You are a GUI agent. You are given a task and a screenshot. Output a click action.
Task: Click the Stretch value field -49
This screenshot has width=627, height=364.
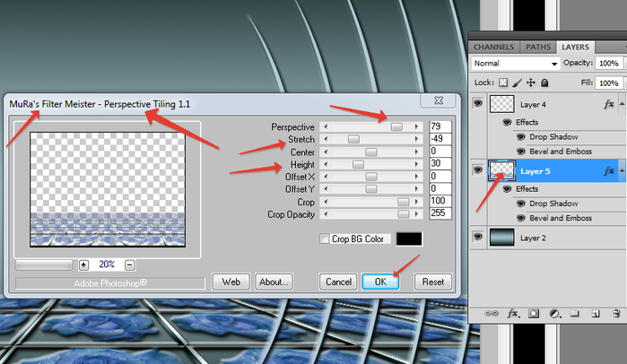pyautogui.click(x=440, y=139)
